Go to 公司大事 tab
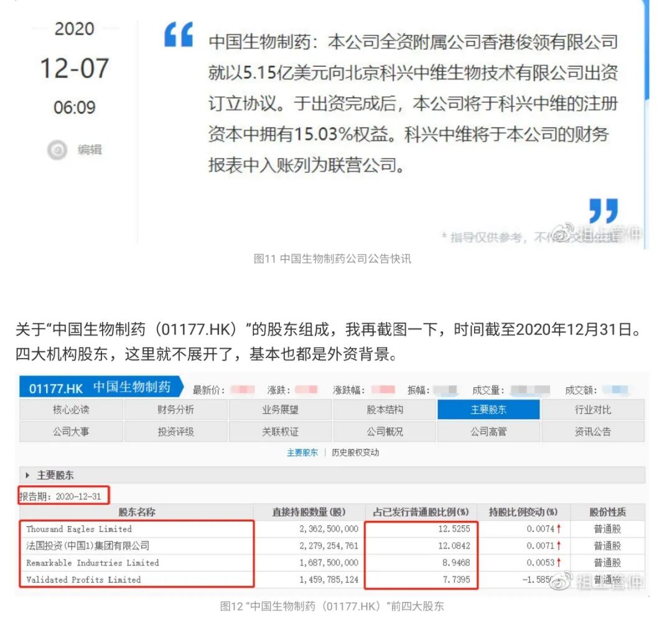This screenshot has width=672, height=623. [71, 431]
